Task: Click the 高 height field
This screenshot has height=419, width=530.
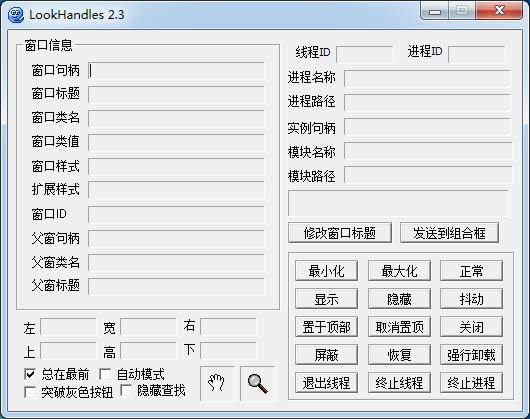Action: (148, 351)
